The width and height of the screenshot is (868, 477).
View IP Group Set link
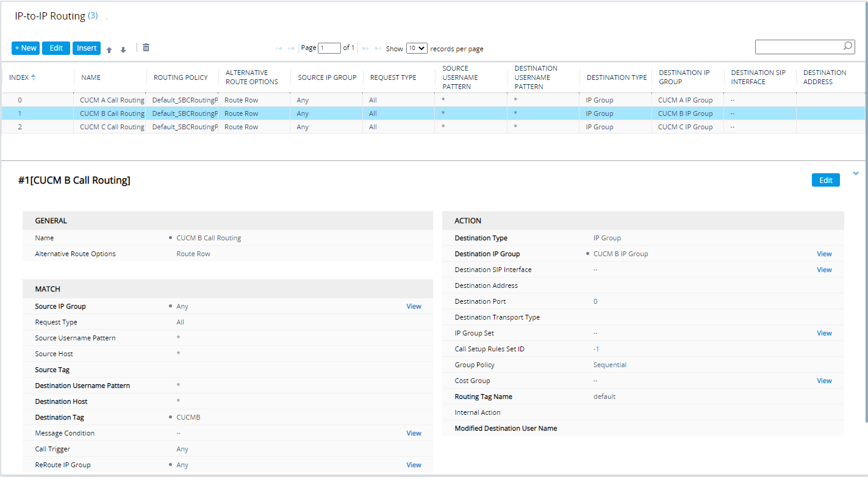click(824, 333)
